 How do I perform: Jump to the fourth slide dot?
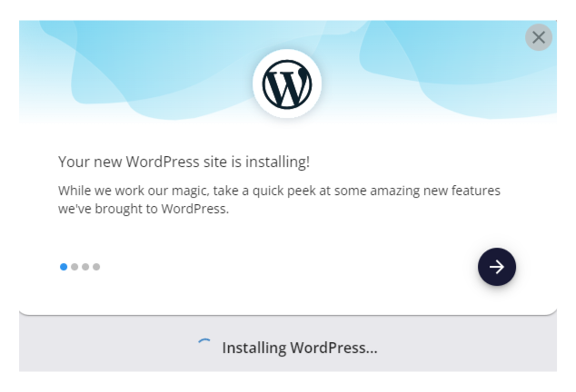coord(96,267)
